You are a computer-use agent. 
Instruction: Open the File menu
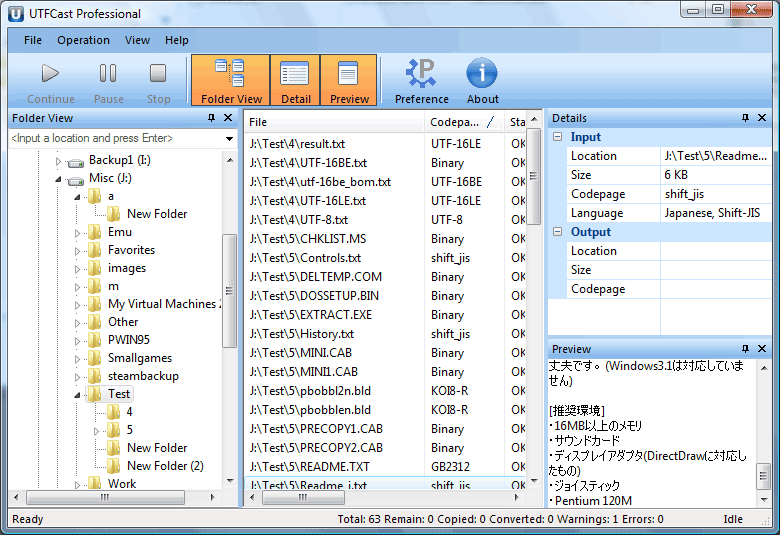coord(33,40)
